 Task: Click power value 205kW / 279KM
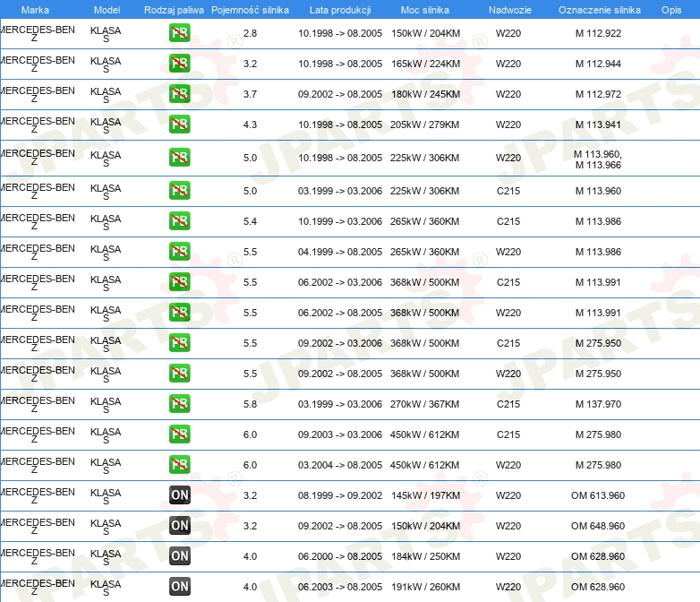[424, 125]
